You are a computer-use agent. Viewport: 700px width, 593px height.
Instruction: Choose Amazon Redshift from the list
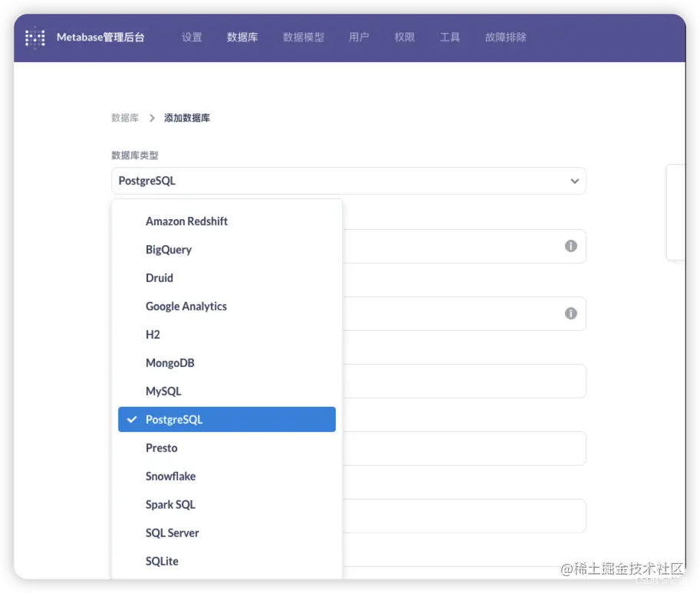(227, 221)
